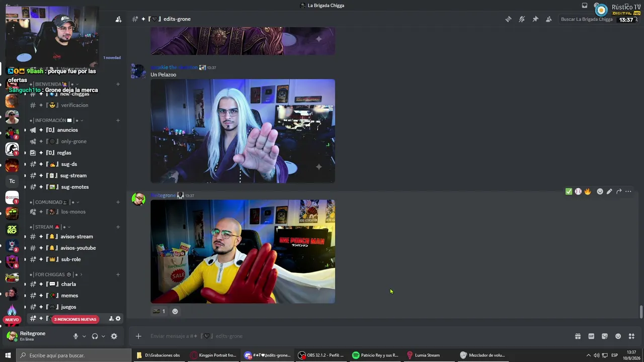Screen dimensions: 644x362
Task: Edit the message with the pencil icon
Action: coord(609,192)
